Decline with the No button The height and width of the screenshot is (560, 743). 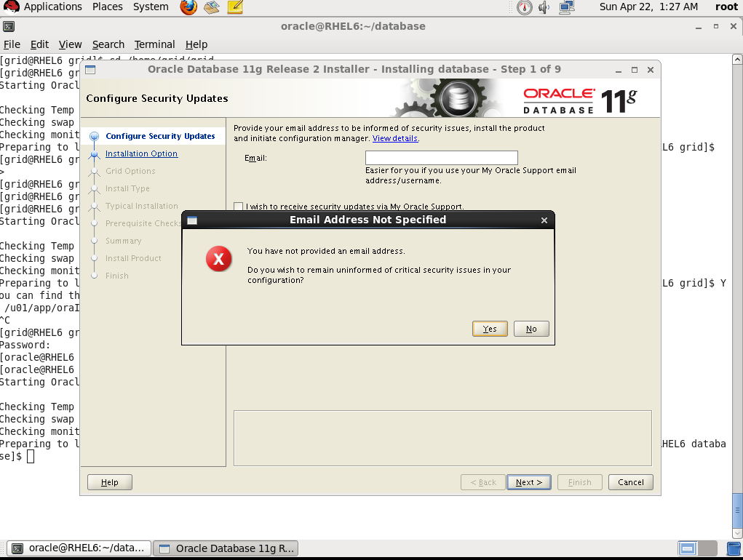531,329
